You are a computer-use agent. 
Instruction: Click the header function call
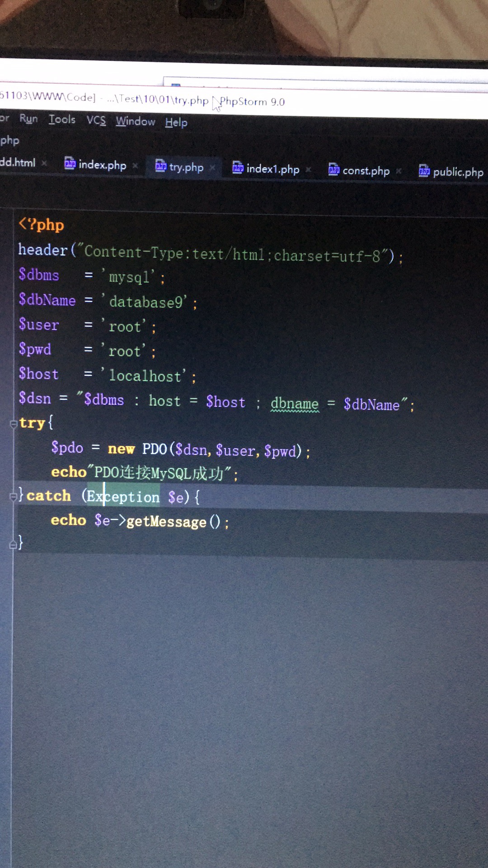tap(43, 250)
